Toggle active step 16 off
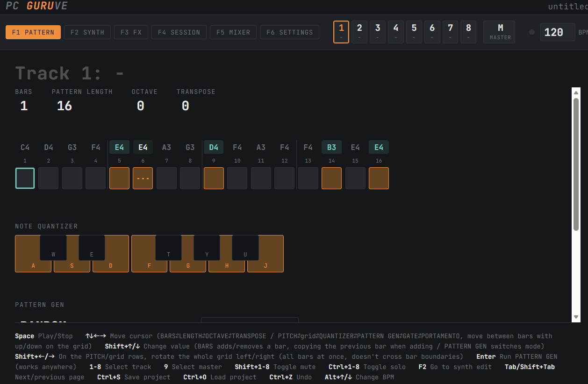Screen dimensions: 588x384 (x=379, y=178)
